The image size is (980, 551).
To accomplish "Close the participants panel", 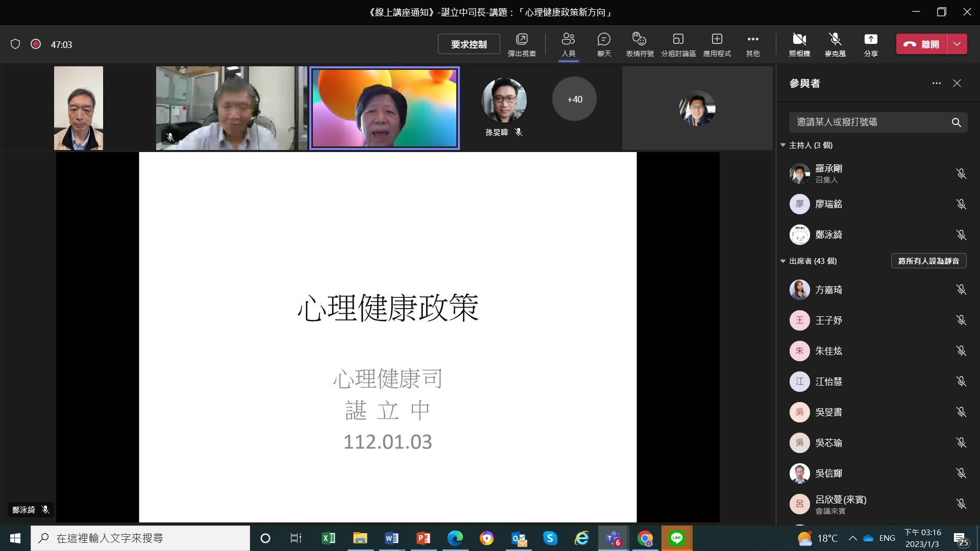I will click(957, 83).
